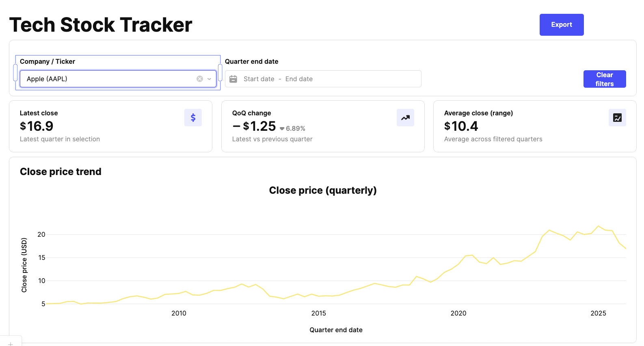This screenshot has width=644, height=346.
Task: Expand the Company / Ticker chevron arrow
Action: [x=209, y=79]
